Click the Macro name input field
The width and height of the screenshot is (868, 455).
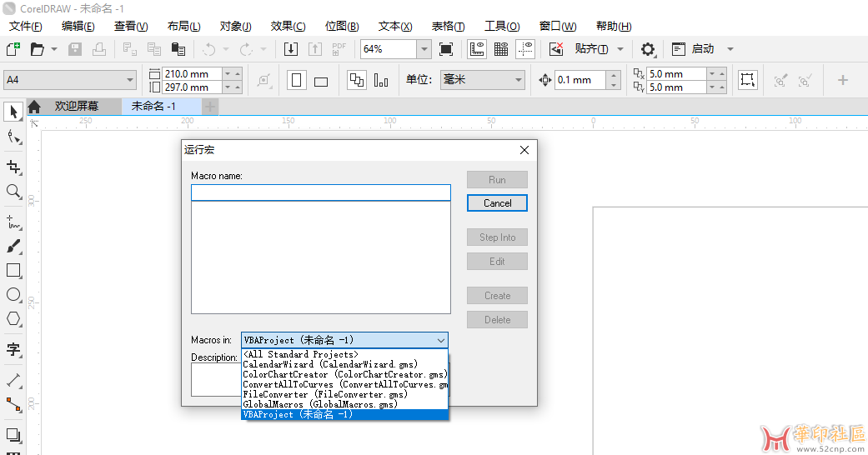click(x=320, y=192)
